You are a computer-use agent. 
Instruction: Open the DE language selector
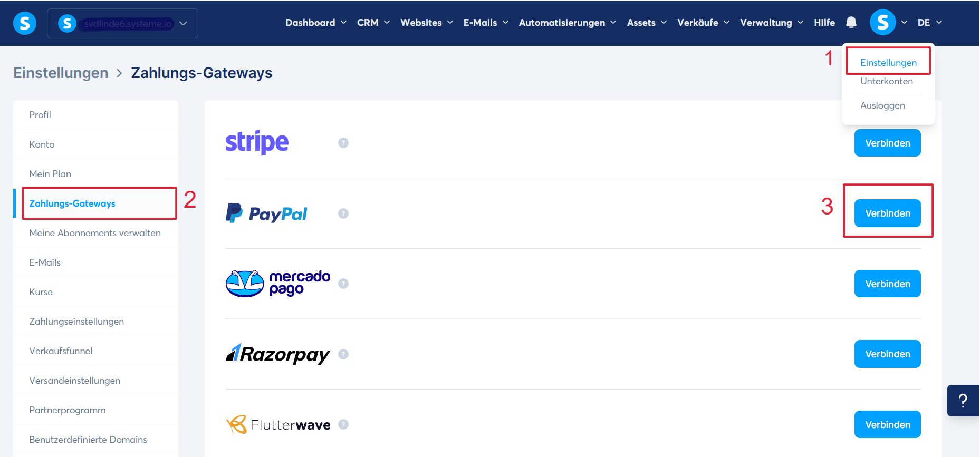(x=930, y=23)
